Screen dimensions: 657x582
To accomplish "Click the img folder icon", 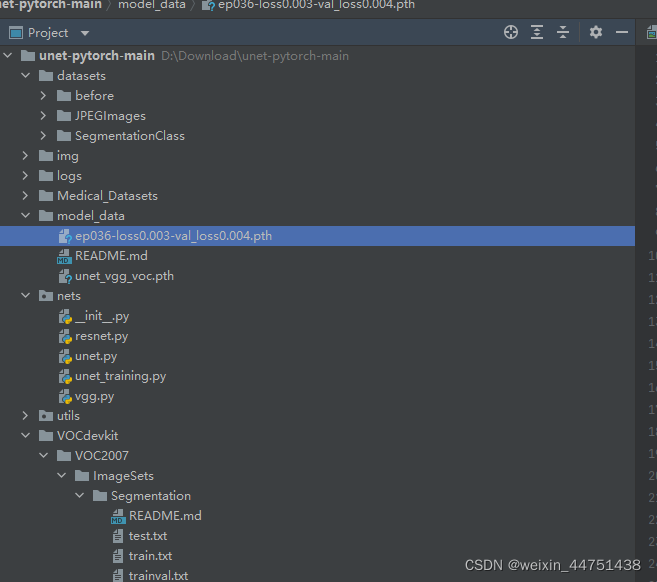I will (46, 156).
